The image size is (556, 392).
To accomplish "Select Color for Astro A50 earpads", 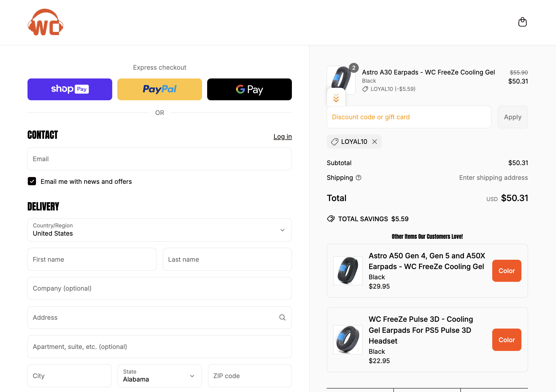I will [506, 271].
